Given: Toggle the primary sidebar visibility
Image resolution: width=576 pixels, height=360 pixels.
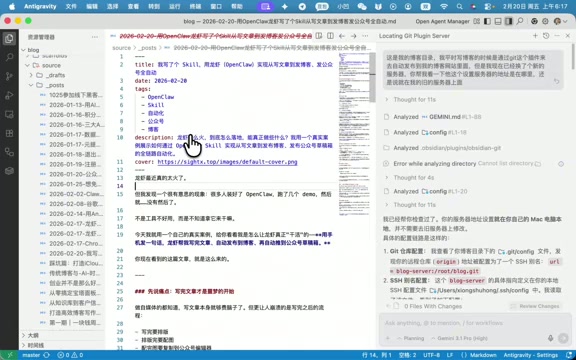Looking at the screenshot, I should click(487, 21).
